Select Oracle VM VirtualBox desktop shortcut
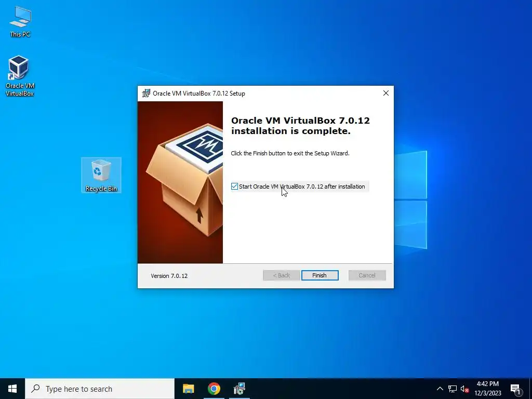 tap(20, 76)
